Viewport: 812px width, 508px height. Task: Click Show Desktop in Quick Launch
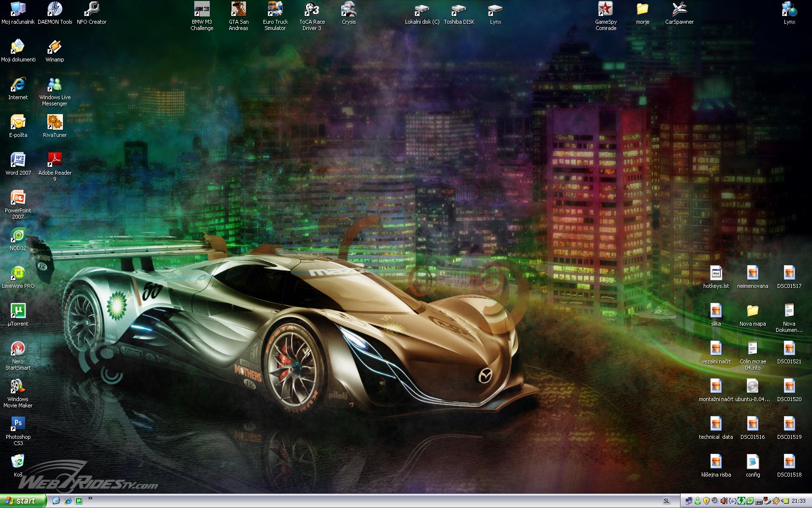coord(56,501)
